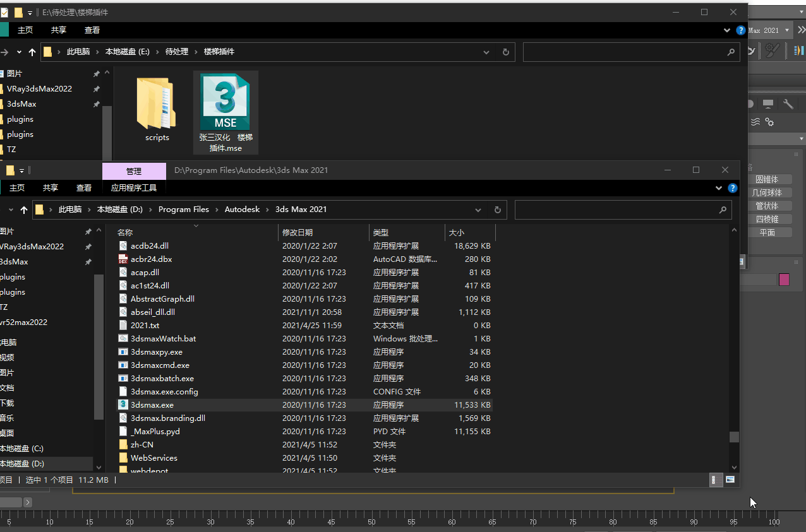This screenshot has height=532, width=806.
Task: Switch to large icons view in status bar
Action: tap(730, 480)
